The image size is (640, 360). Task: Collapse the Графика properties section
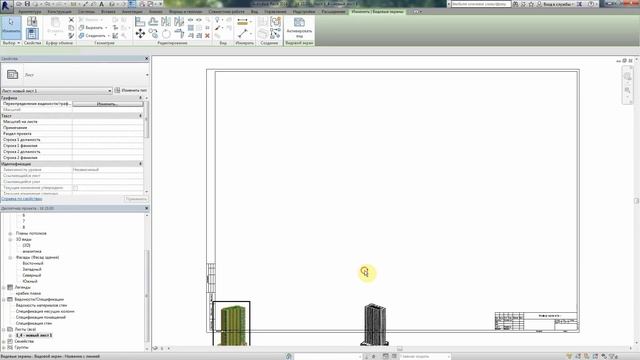(140, 98)
